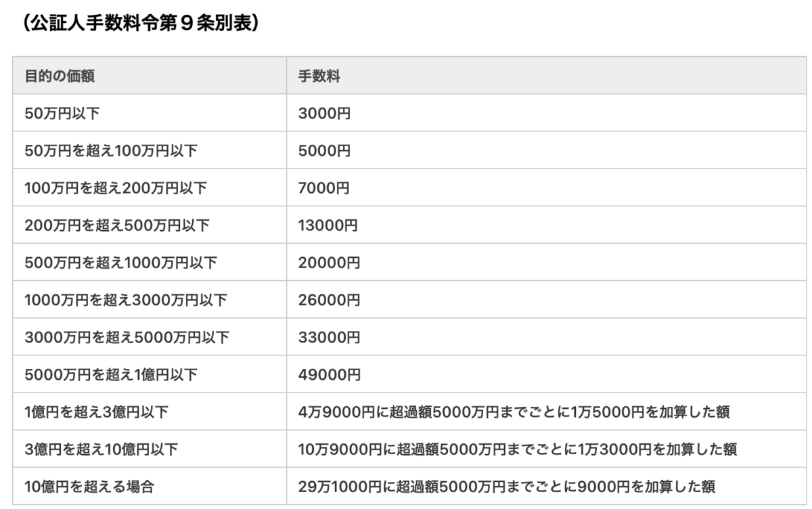Select the 50万円以下 cell
The height and width of the screenshot is (509, 812).
pos(62,113)
